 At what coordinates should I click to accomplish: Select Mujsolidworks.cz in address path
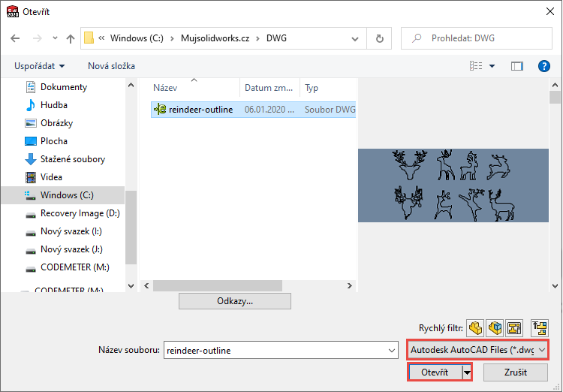[x=215, y=38]
